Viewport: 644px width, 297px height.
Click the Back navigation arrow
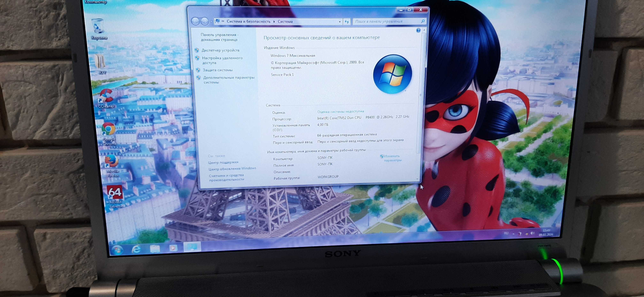point(195,22)
